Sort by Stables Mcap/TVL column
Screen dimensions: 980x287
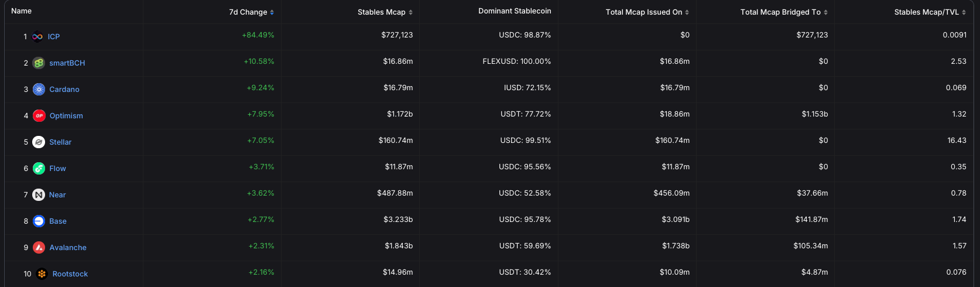point(930,12)
